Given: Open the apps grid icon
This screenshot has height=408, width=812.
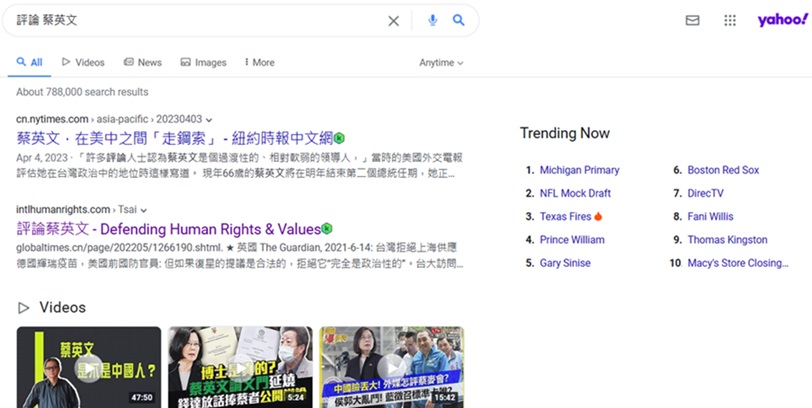Looking at the screenshot, I should pos(730,20).
